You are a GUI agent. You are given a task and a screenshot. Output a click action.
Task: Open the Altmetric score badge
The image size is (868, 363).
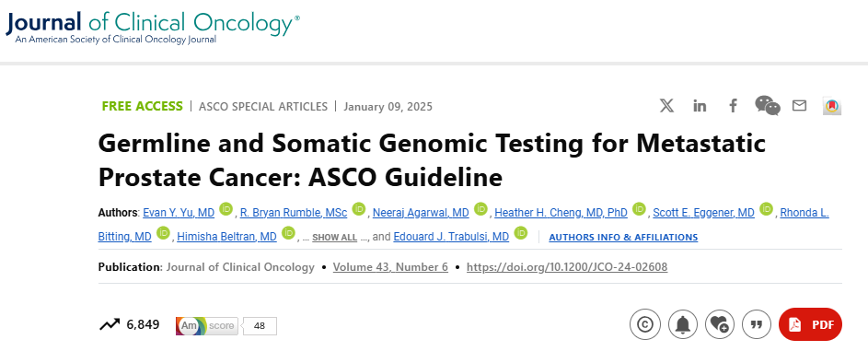[x=226, y=325]
